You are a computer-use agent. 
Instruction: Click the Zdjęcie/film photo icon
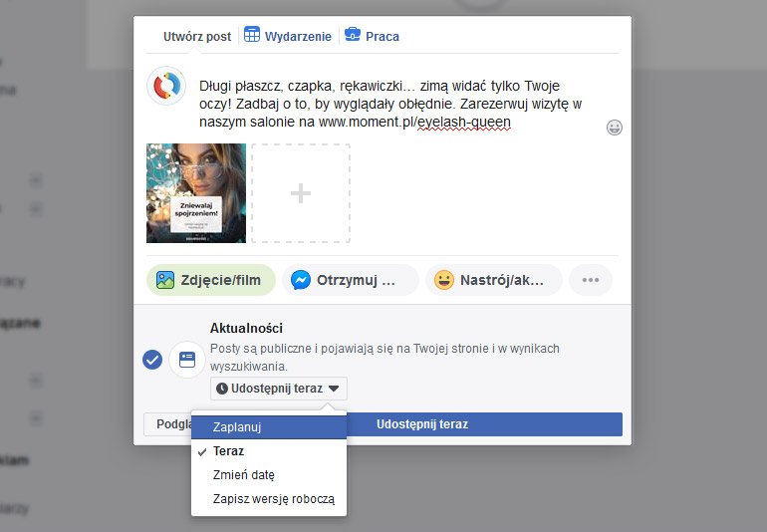click(x=165, y=280)
